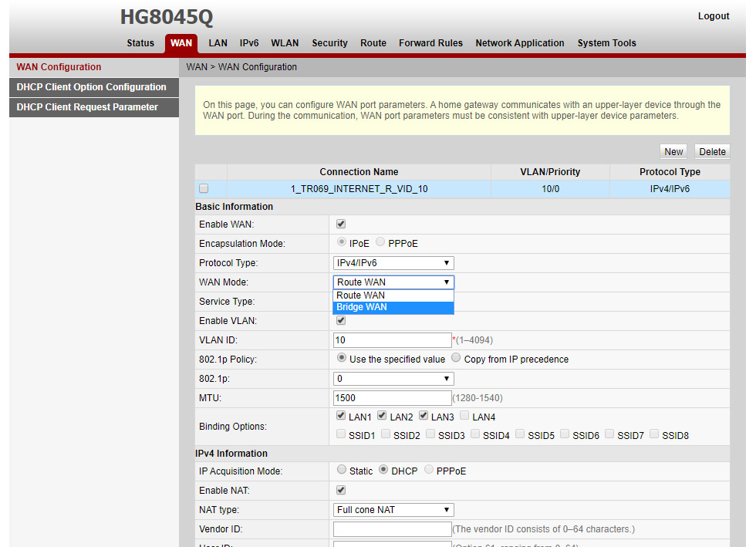Choose Route WAN from list

[x=393, y=295]
